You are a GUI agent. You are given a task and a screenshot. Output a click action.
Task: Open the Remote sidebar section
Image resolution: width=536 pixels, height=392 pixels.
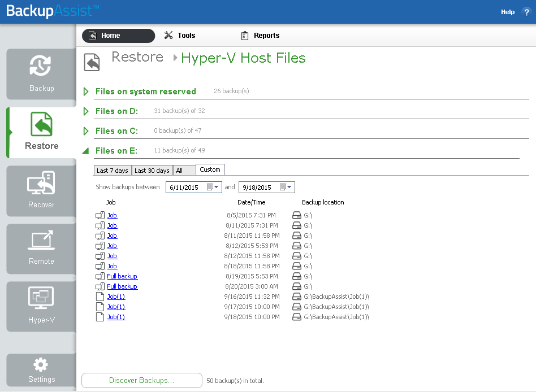tap(41, 249)
